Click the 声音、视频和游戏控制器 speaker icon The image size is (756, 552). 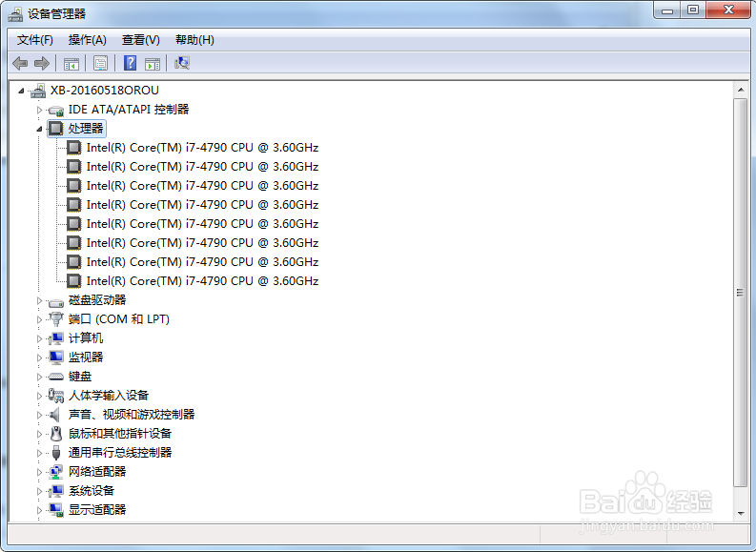point(55,414)
